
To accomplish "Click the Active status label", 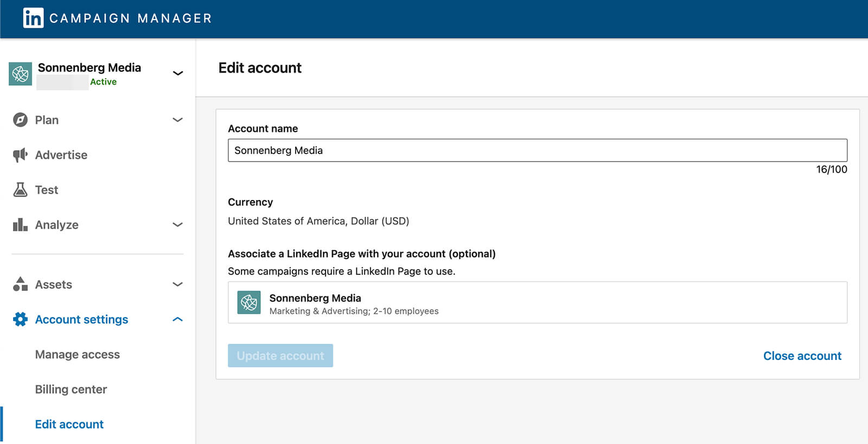I will (103, 82).
